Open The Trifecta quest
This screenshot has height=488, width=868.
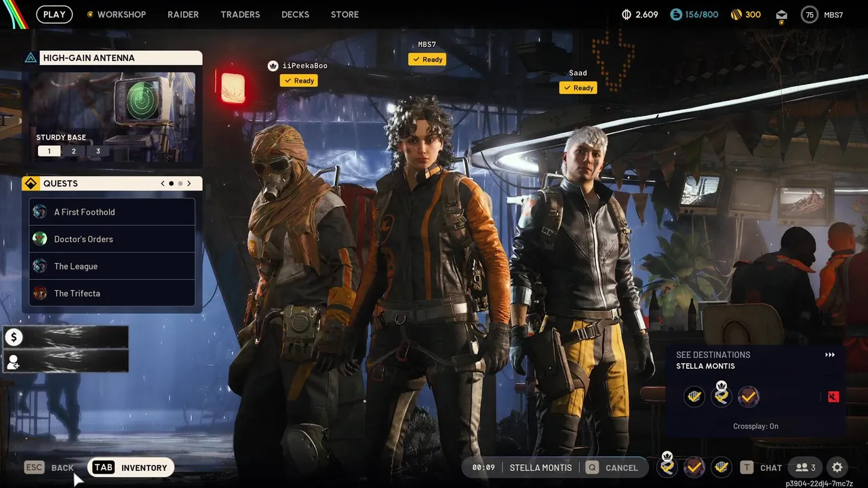(x=112, y=293)
